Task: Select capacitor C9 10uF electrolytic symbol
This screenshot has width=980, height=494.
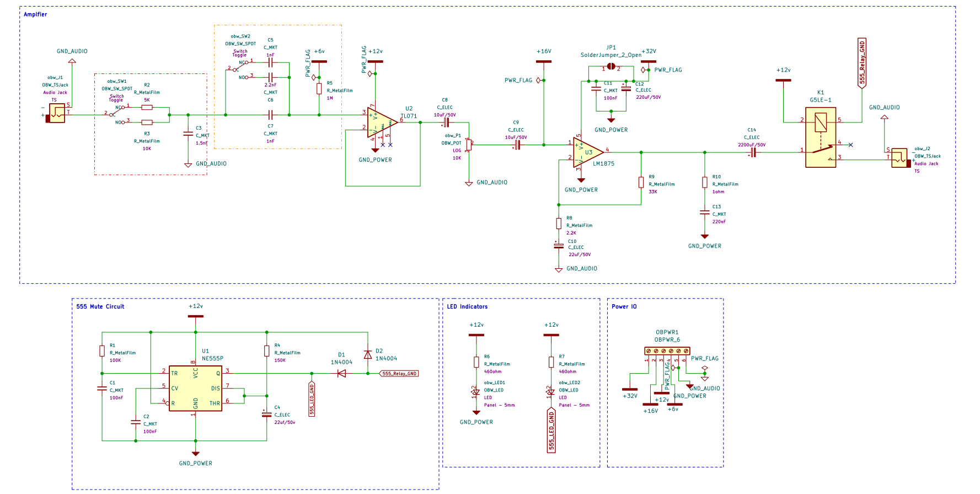Action: click(x=517, y=145)
